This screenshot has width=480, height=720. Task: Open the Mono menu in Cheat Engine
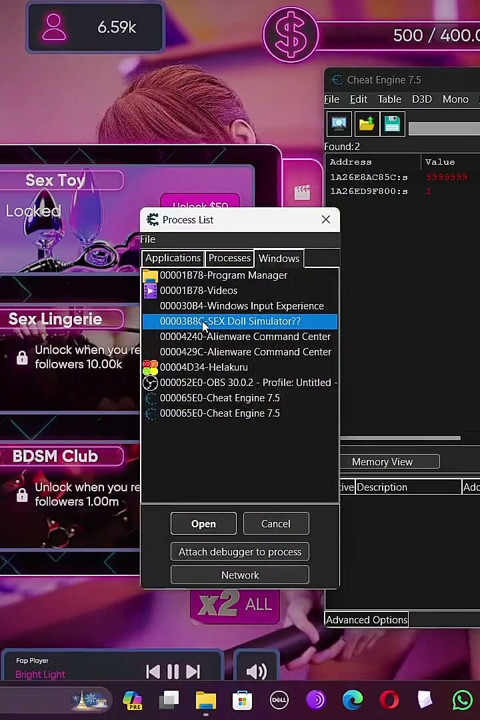(455, 99)
